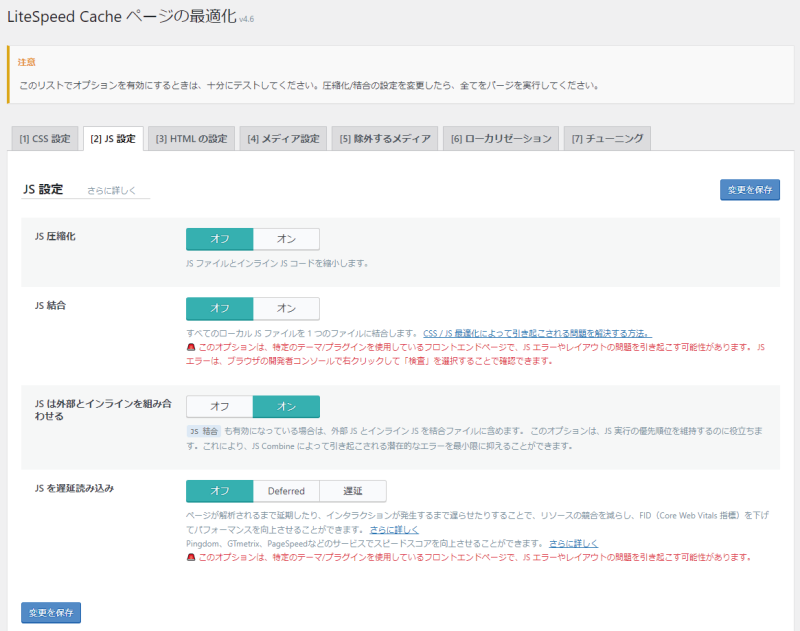Click the bottom 変更を保存 button
The image size is (800, 631).
[51, 612]
